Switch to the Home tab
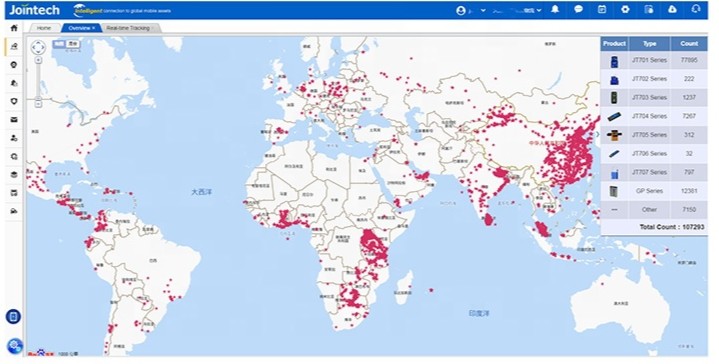Screen dimensions: 719x364 [44, 28]
